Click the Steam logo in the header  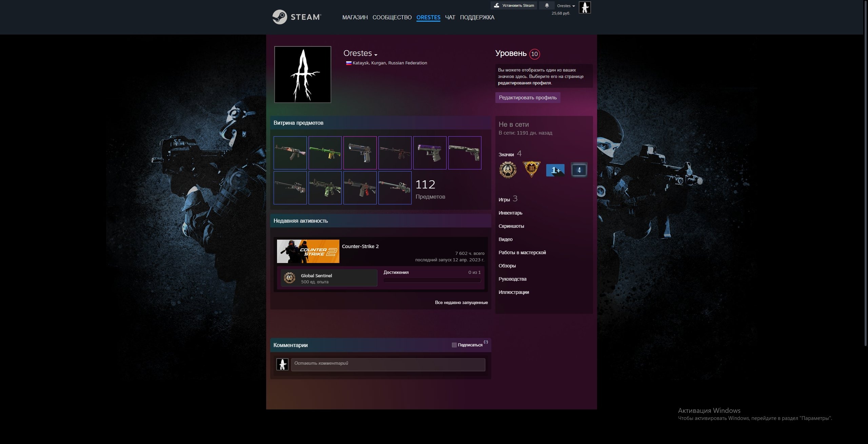[x=297, y=17]
